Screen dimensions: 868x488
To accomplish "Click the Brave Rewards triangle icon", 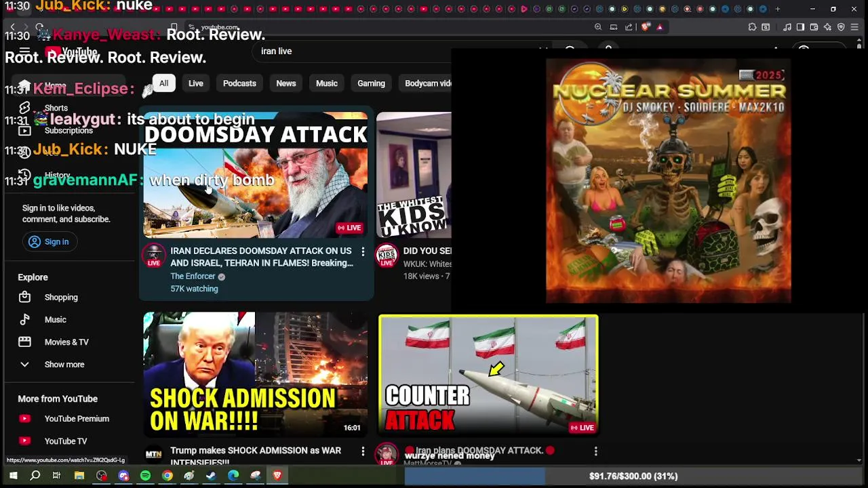I will coord(659,27).
